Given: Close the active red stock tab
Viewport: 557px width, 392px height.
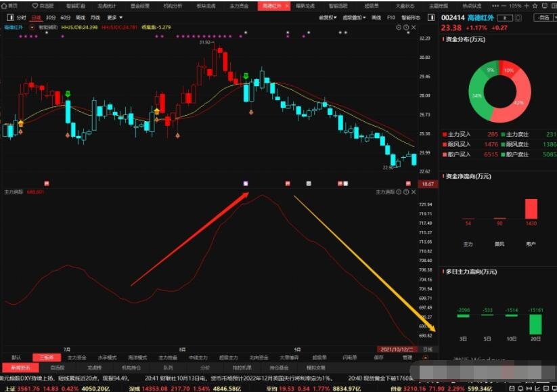Looking at the screenshot, I should [287, 5].
